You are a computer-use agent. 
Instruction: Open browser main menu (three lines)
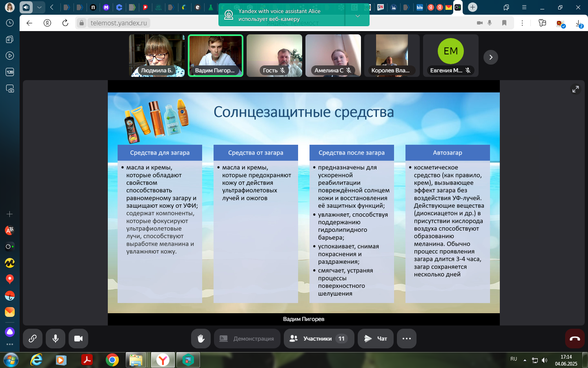coord(524,7)
